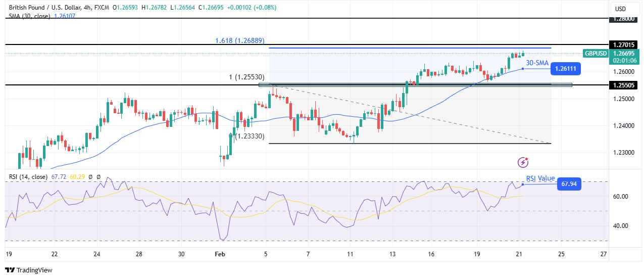Viewport: 644px width, 279px height.
Task: Click the 67.94 RSI value callout
Action: pyautogui.click(x=569, y=184)
